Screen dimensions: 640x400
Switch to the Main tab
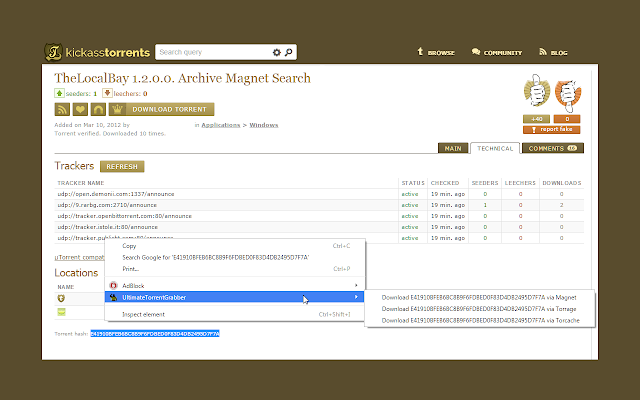coord(453,148)
